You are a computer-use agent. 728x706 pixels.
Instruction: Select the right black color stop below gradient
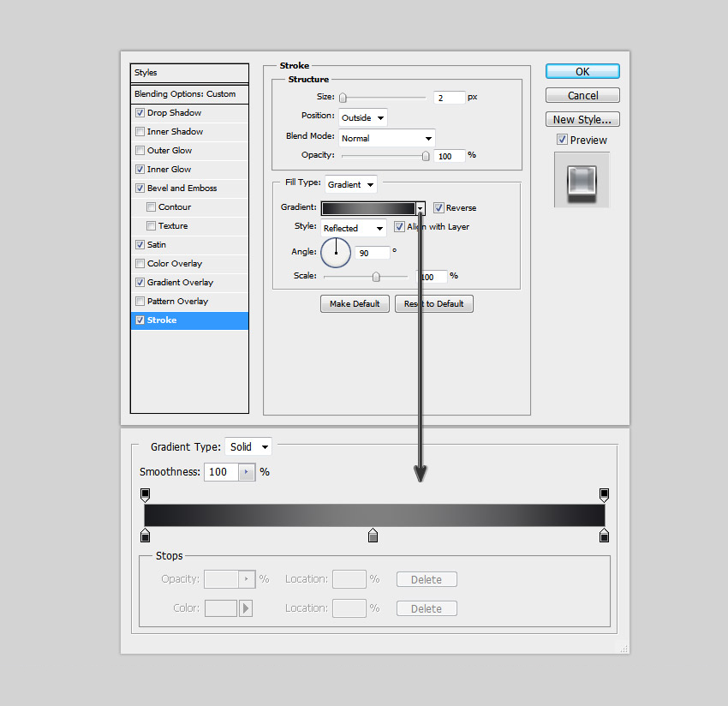(604, 535)
